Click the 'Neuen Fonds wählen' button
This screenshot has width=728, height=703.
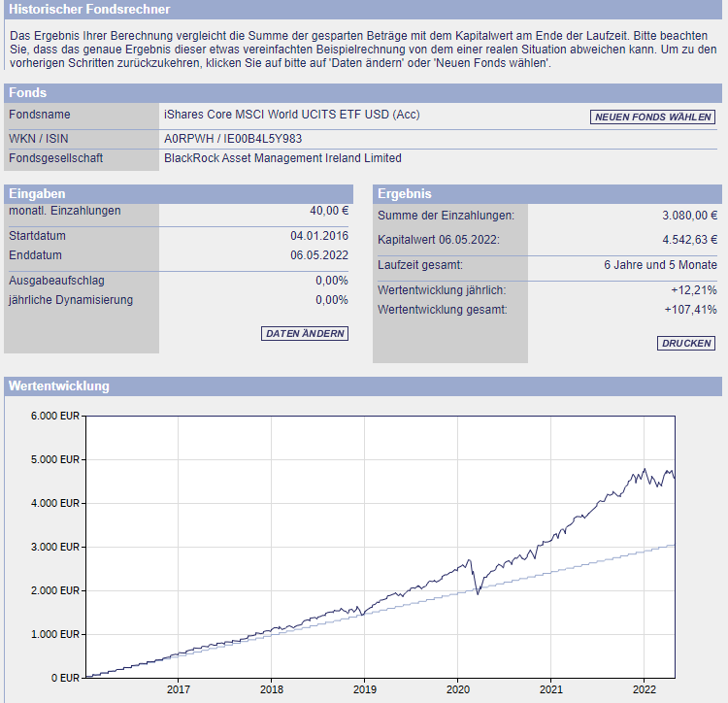point(653,117)
